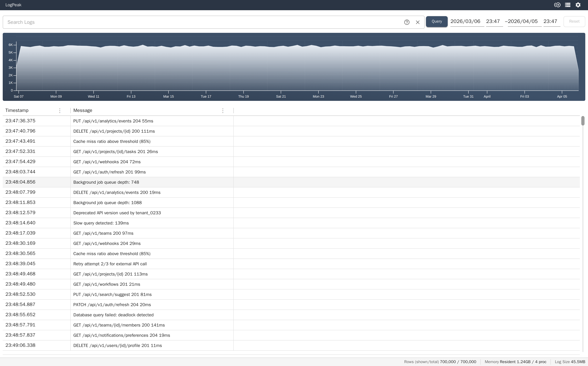Select Database query failed: deadlock detected row

point(291,315)
